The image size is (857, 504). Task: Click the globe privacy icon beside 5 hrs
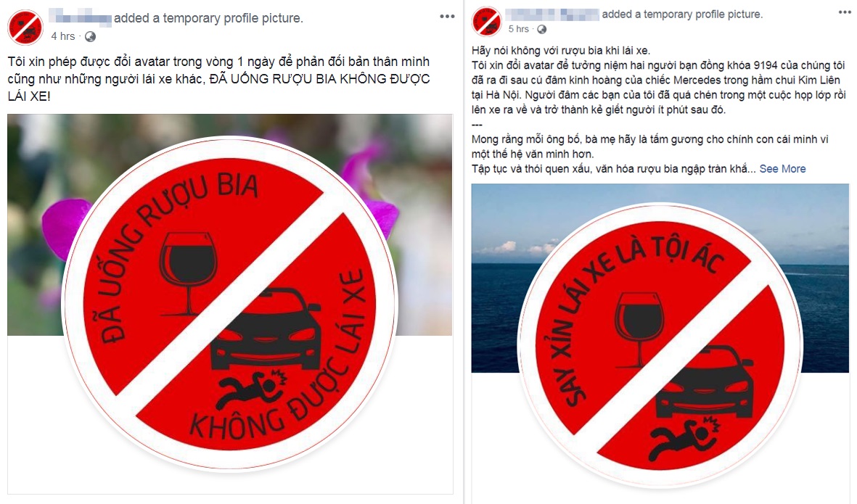[x=541, y=29]
